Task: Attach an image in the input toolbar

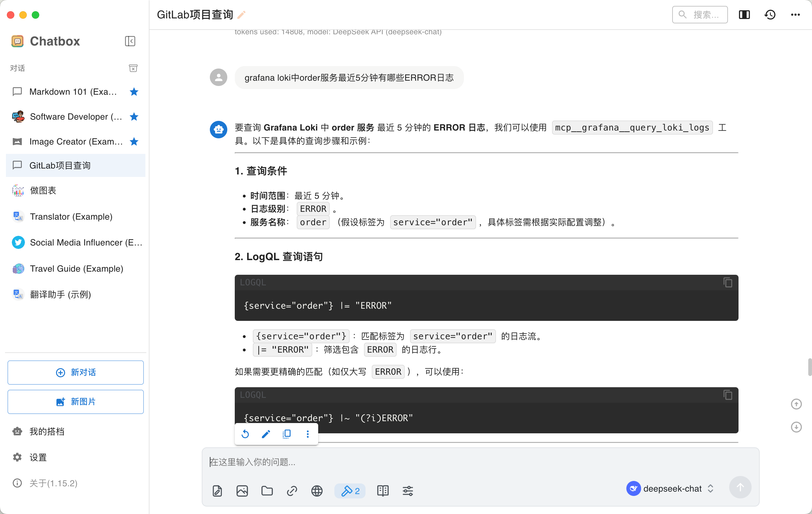Action: (x=242, y=491)
